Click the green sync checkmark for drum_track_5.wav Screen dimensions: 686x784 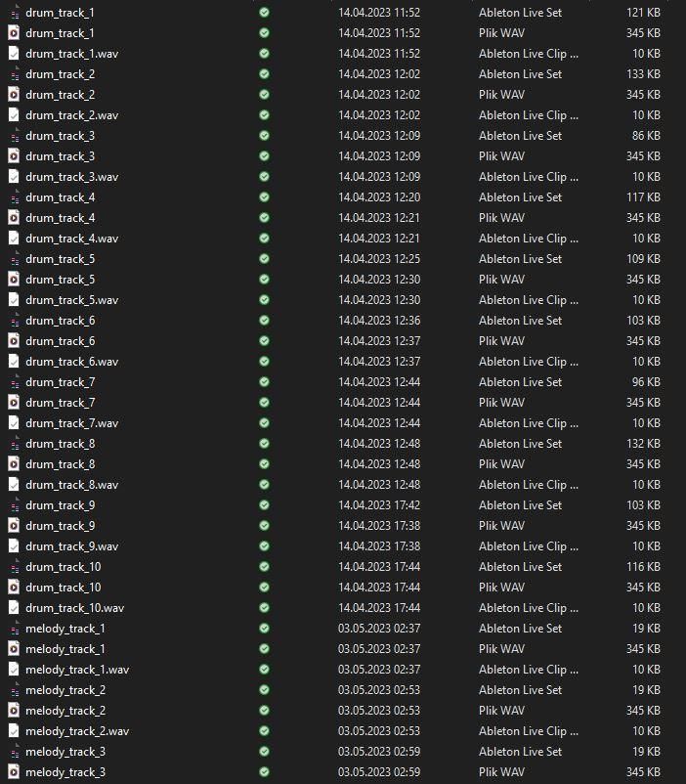[265, 299]
